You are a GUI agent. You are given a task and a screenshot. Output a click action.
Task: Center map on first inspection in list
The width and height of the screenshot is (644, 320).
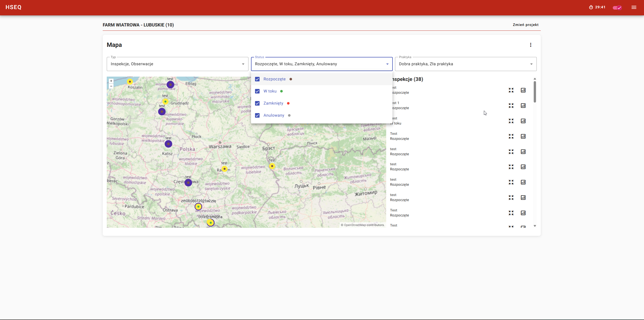click(511, 90)
